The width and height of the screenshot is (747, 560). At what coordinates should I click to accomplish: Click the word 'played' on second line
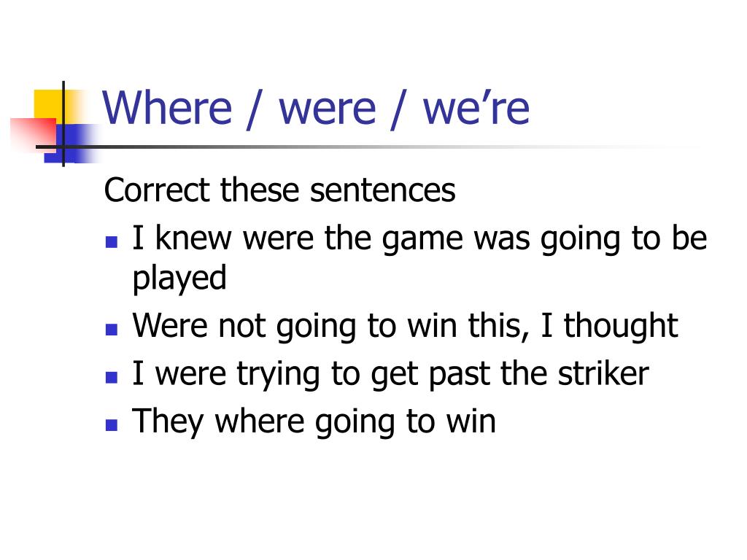tap(179, 279)
